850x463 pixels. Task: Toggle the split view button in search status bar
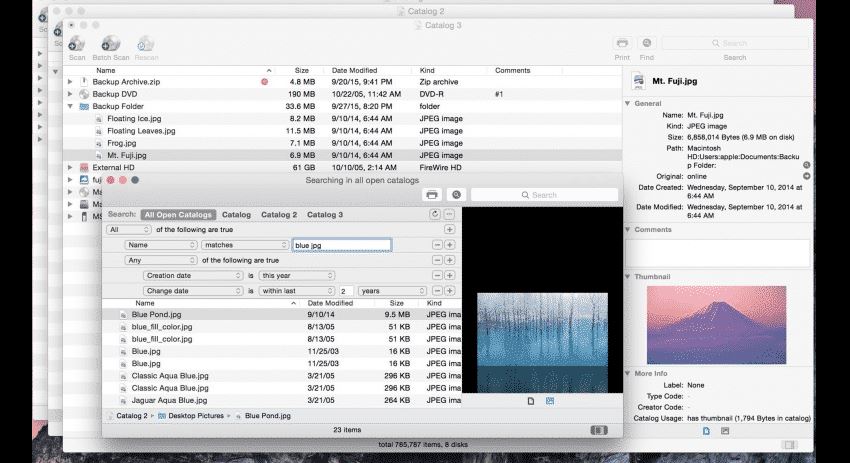click(x=599, y=430)
